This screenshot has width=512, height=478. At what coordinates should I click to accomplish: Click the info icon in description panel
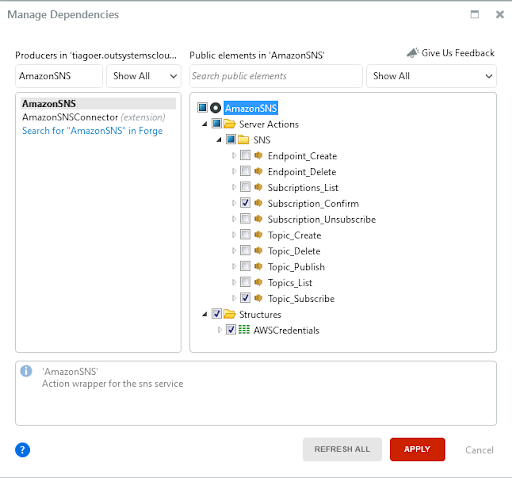click(26, 371)
